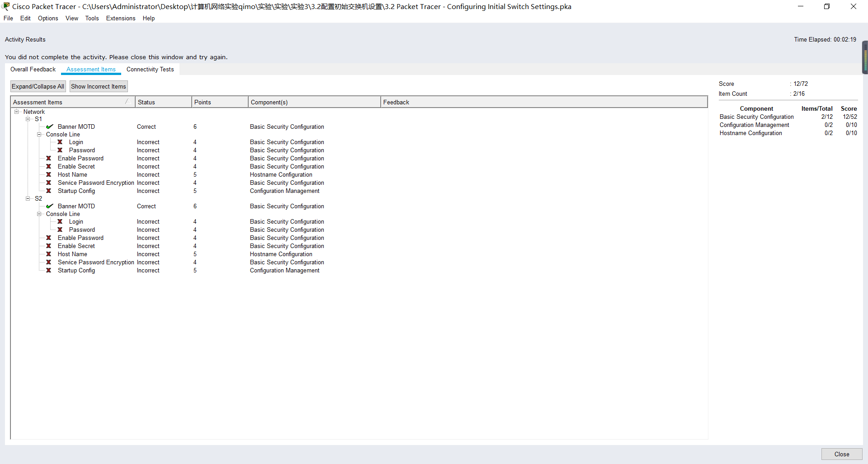
Task: Collapse the Console Line node under S2
Action: [x=39, y=214]
